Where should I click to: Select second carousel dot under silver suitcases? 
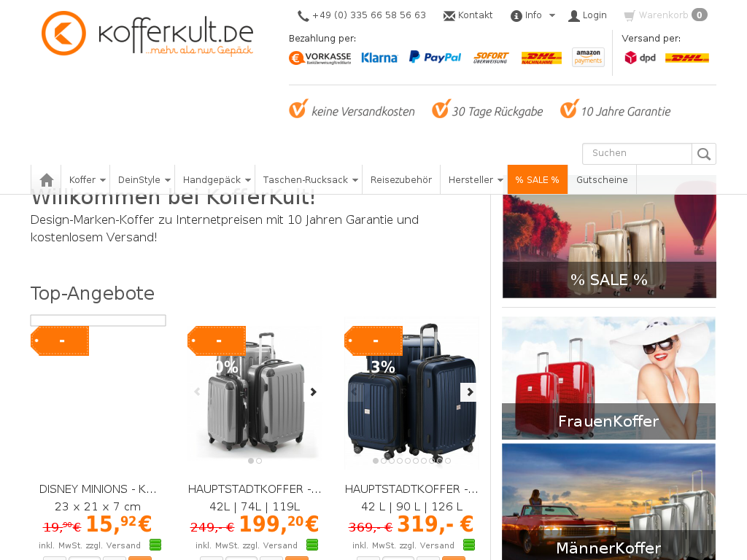pyautogui.click(x=259, y=461)
